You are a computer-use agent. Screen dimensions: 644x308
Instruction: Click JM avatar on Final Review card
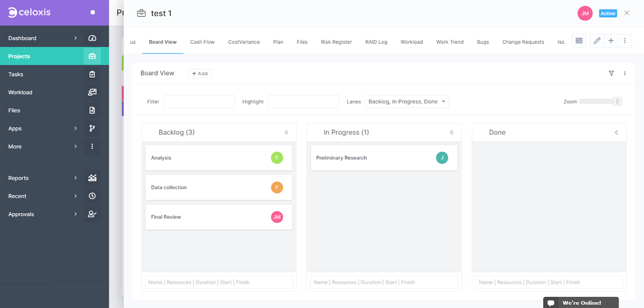point(277,217)
